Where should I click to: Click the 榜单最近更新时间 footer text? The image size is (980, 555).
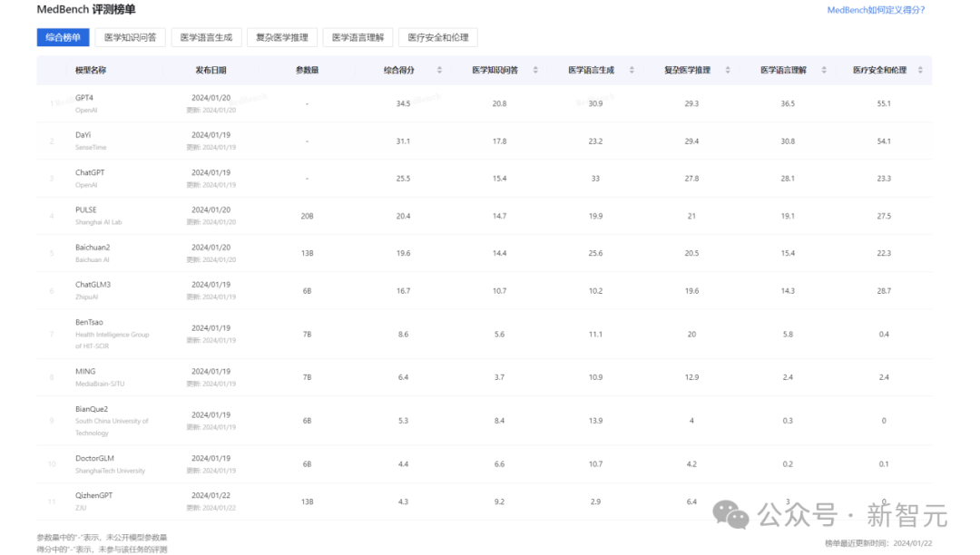pyautogui.click(x=878, y=544)
